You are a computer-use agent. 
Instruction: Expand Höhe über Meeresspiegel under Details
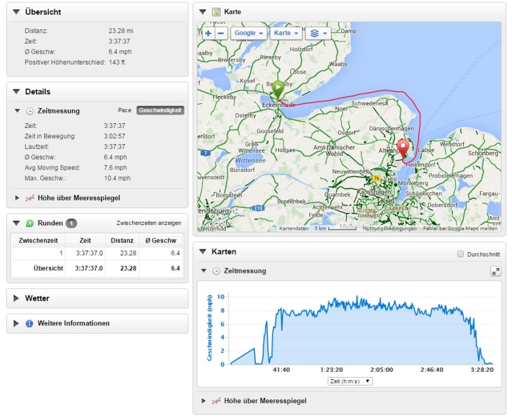[18, 197]
